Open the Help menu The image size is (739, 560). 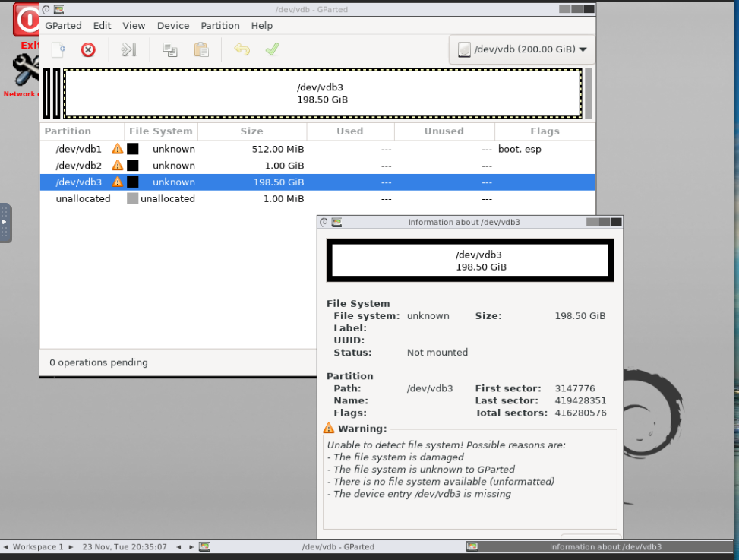click(x=261, y=26)
